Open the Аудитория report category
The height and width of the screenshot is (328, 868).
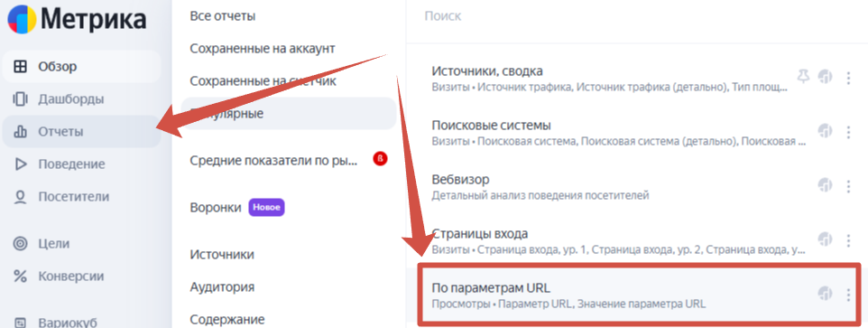tap(222, 287)
